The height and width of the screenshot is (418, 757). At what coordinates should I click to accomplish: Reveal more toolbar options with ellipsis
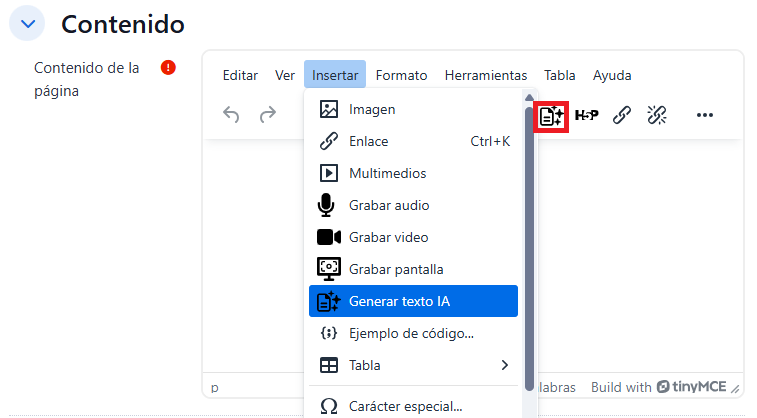pyautogui.click(x=705, y=115)
